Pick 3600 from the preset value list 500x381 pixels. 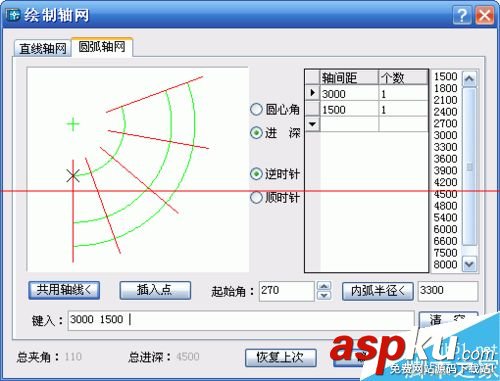pos(445,159)
